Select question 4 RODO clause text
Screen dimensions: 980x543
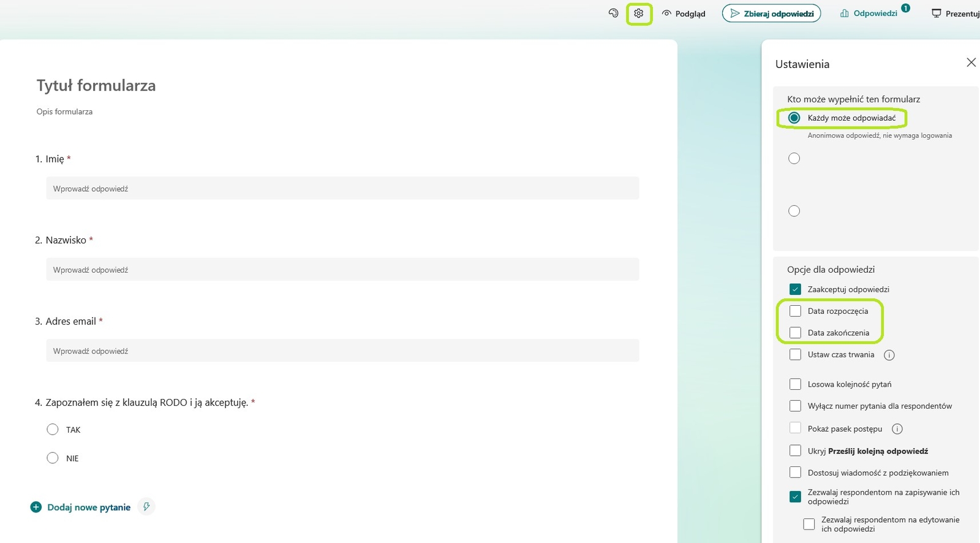tap(145, 403)
